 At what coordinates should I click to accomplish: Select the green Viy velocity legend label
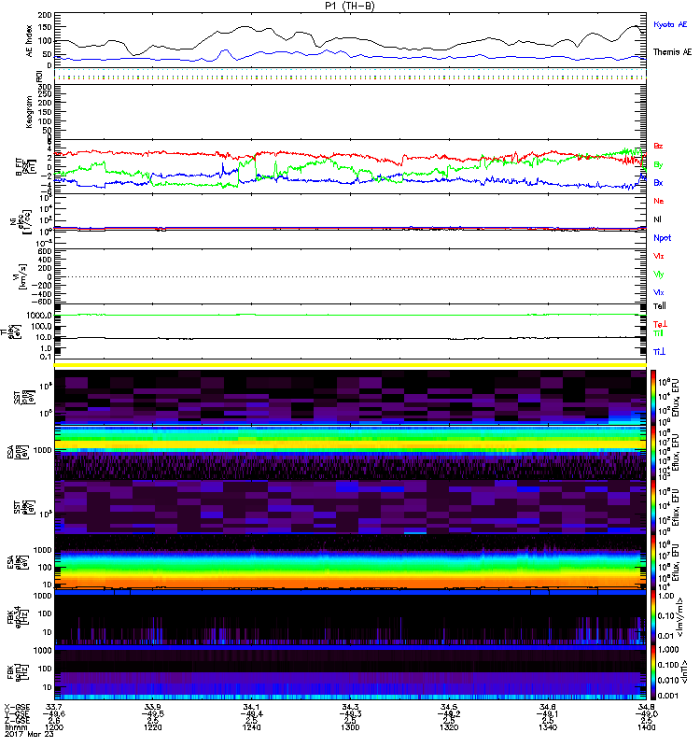pos(659,275)
